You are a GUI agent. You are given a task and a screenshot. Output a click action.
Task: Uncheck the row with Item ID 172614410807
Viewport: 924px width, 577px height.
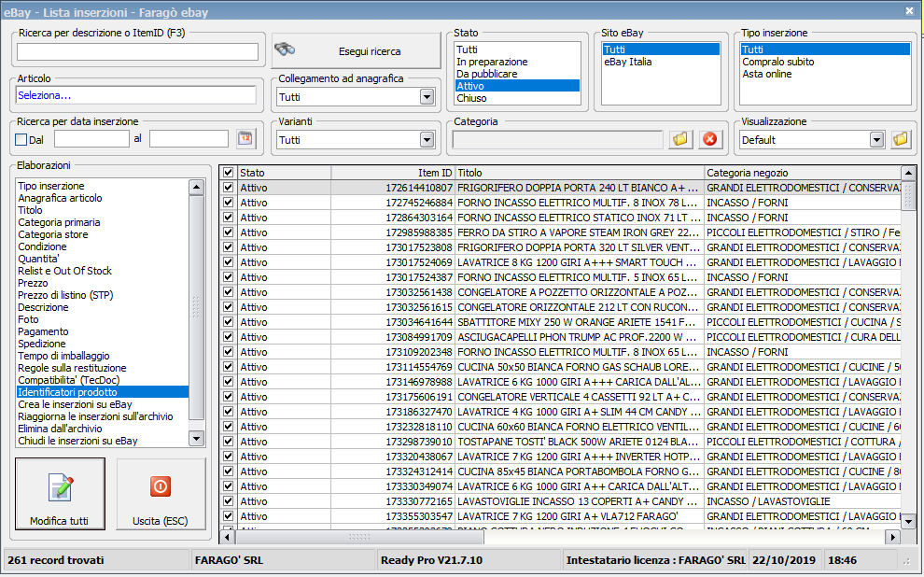pos(228,188)
